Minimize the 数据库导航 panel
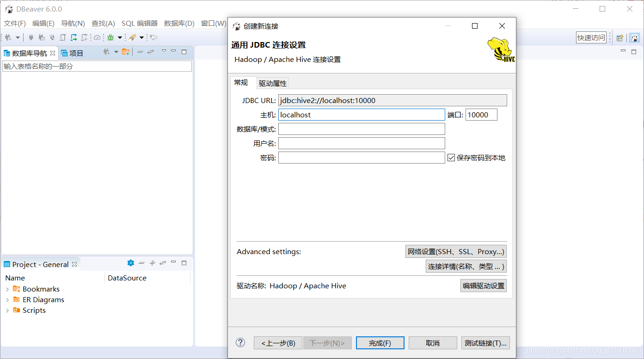The image size is (644, 359). (173, 51)
